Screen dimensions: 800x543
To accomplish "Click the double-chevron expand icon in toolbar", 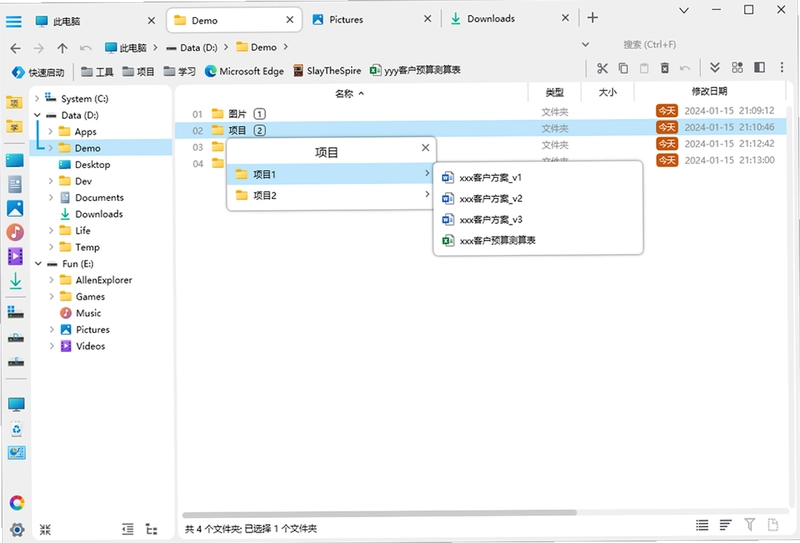I will point(715,67).
